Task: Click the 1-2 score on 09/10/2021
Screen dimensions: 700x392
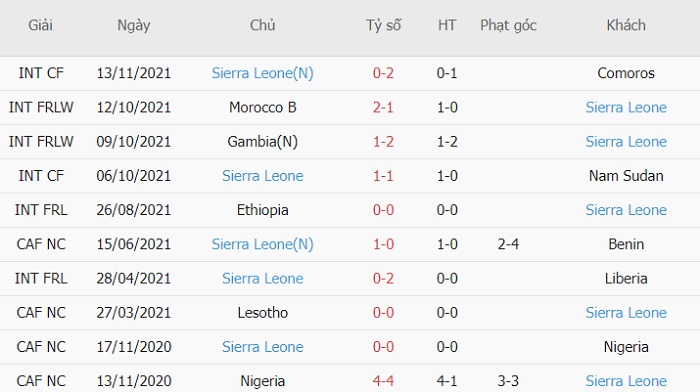Action: [383, 142]
